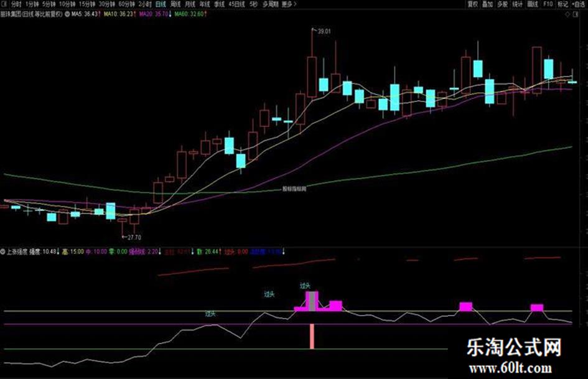Click the stock name title with 日线 等比前复权
This screenshot has width=588, height=379.
[x=32, y=14]
